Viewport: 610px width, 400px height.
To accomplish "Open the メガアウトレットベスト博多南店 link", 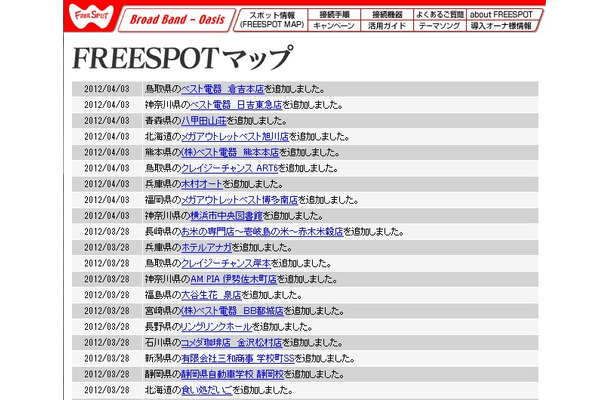I will coord(240,200).
